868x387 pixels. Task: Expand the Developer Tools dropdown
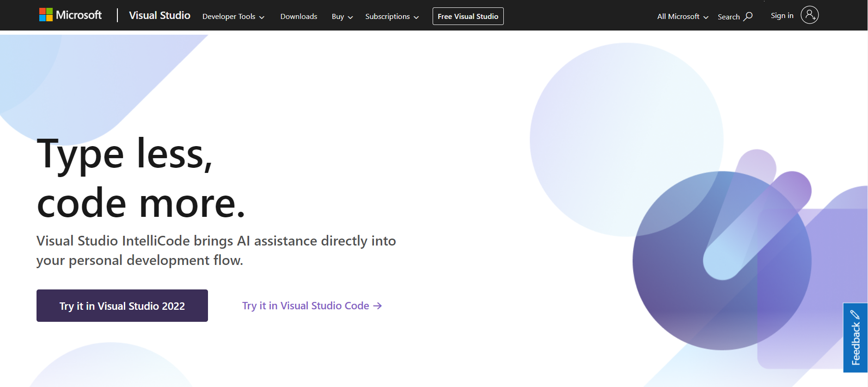point(233,17)
